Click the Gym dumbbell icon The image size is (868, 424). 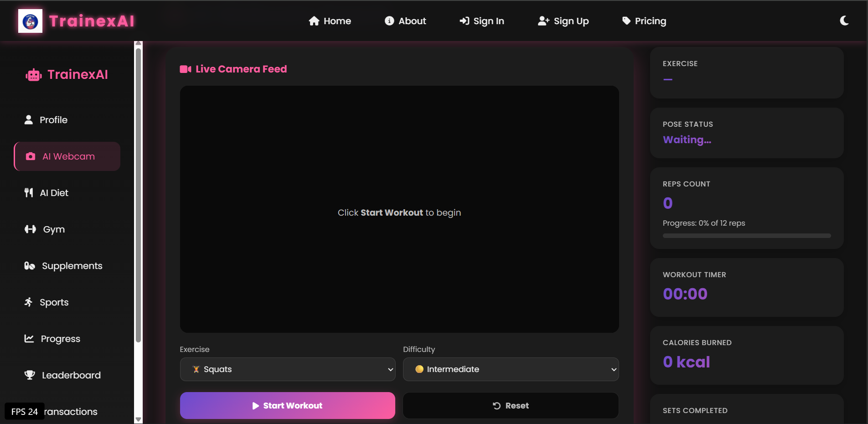click(x=30, y=229)
